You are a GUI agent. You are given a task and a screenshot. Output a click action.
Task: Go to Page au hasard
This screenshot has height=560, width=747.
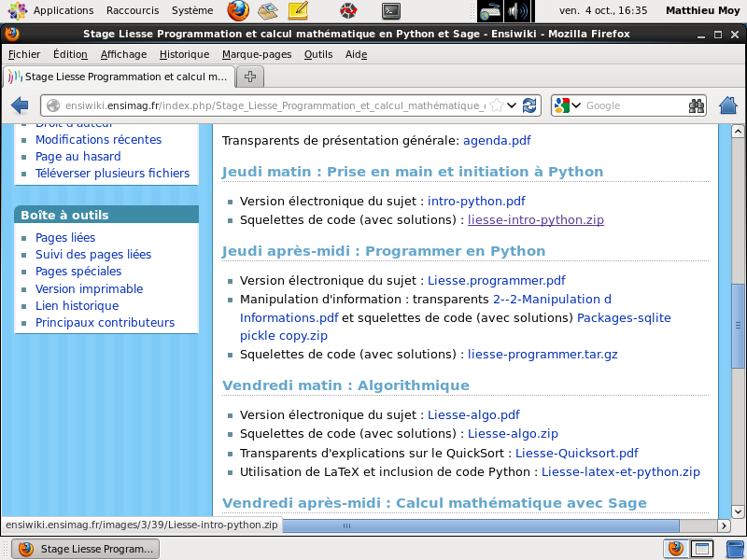[78, 156]
